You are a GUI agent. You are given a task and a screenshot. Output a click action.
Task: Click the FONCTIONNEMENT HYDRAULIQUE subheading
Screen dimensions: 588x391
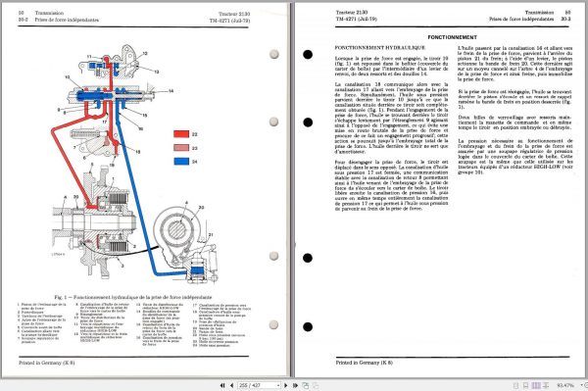click(x=380, y=48)
